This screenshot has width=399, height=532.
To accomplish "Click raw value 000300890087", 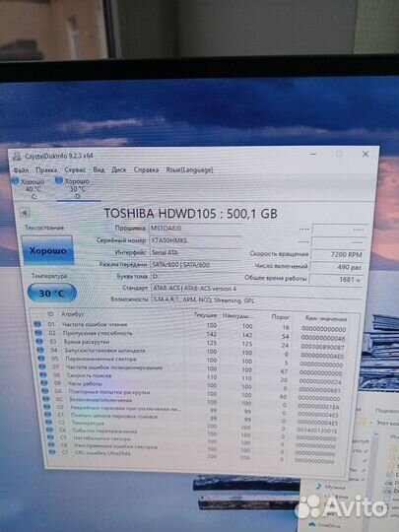I will [x=323, y=347].
